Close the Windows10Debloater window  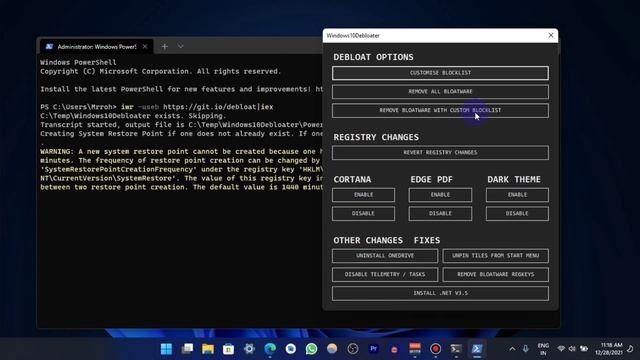(551, 36)
